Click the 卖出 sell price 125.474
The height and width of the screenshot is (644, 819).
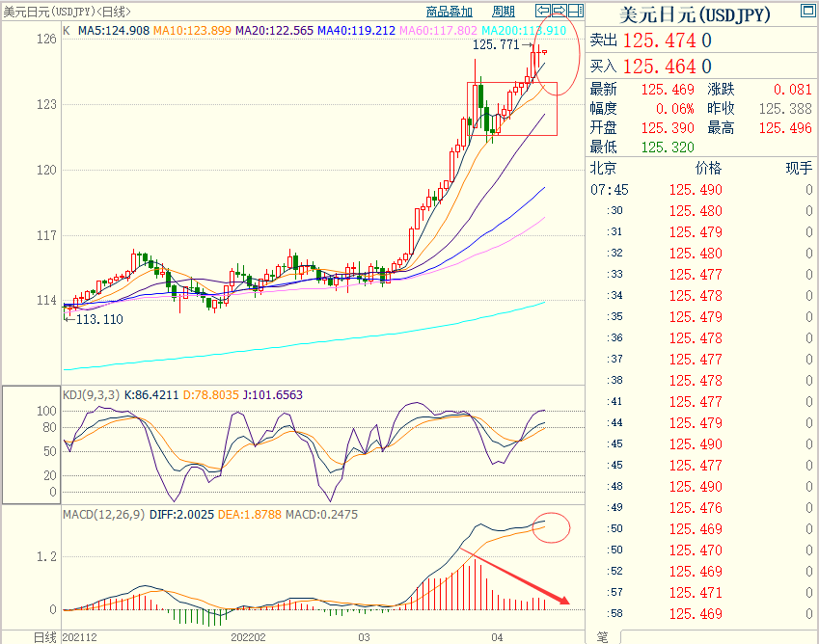pyautogui.click(x=659, y=40)
